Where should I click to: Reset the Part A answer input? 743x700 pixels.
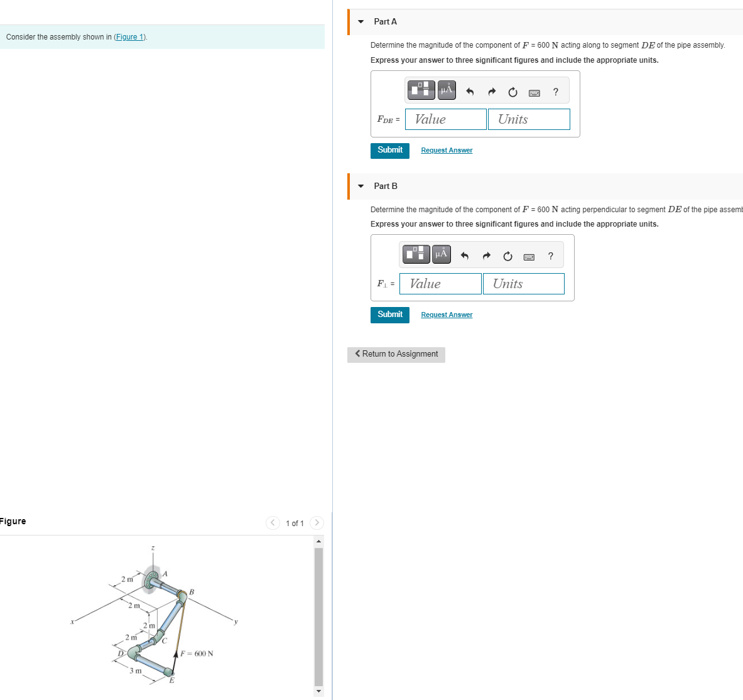(513, 92)
